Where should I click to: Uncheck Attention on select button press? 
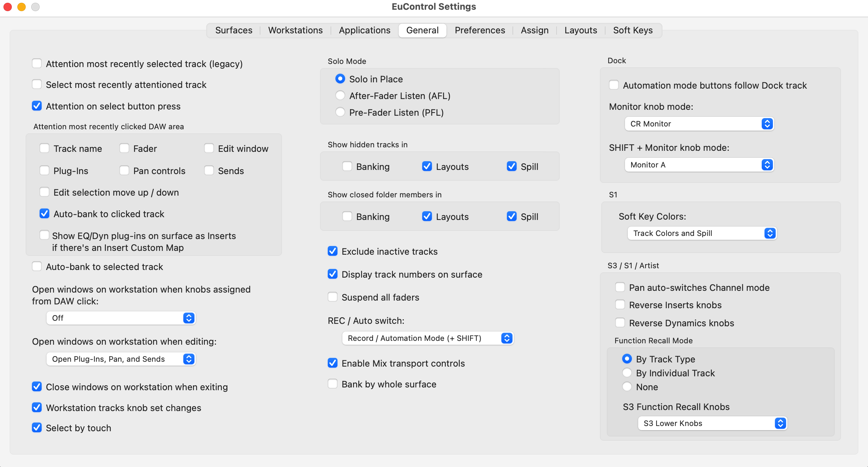coord(37,106)
